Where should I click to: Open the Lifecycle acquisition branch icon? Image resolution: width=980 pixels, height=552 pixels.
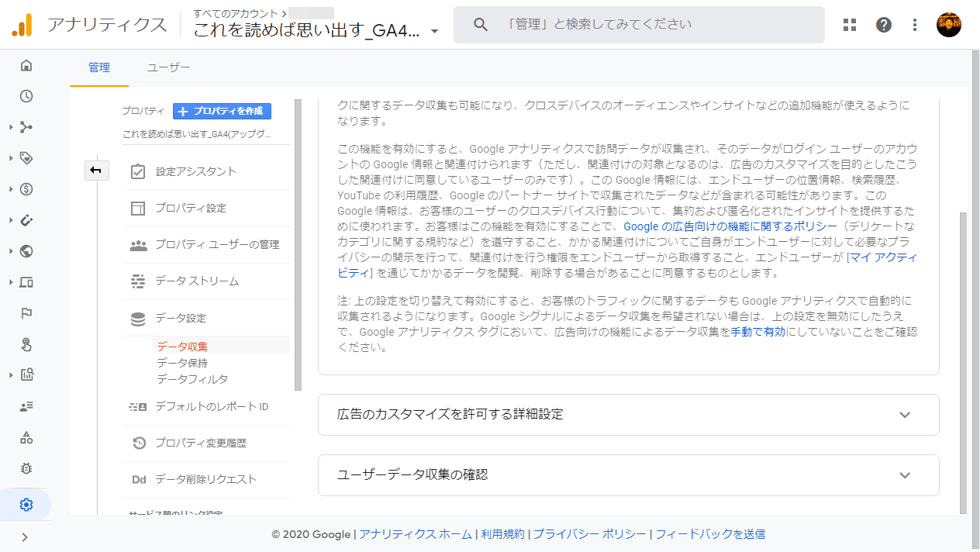[26, 127]
